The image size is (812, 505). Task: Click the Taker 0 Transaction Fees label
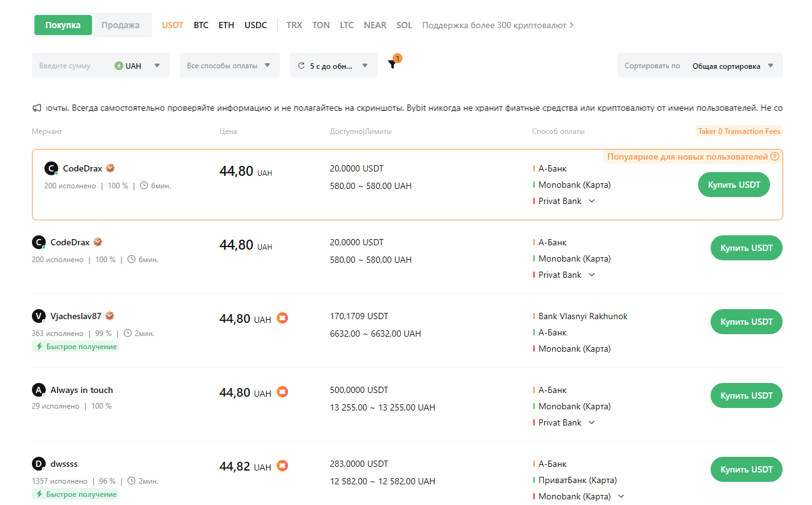point(739,131)
